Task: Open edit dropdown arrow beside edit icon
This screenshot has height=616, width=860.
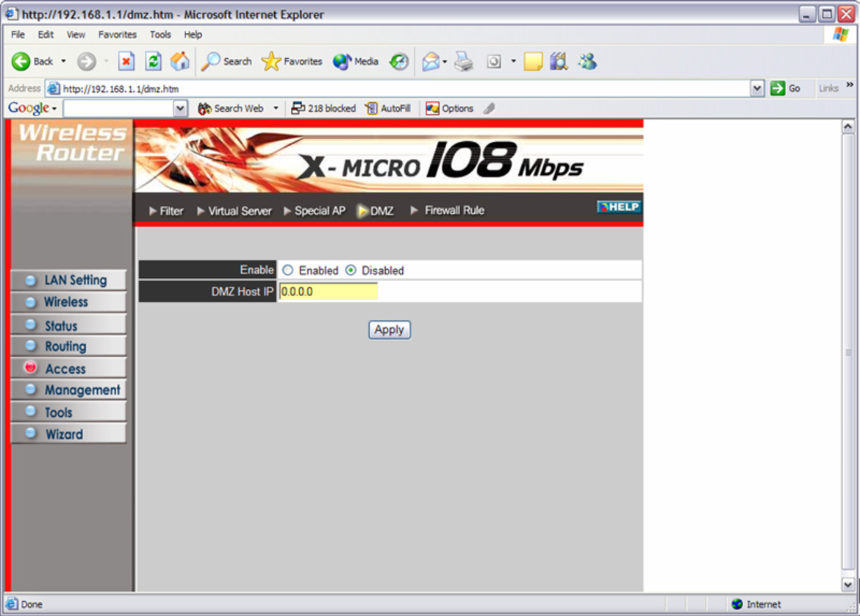Action: [x=513, y=62]
